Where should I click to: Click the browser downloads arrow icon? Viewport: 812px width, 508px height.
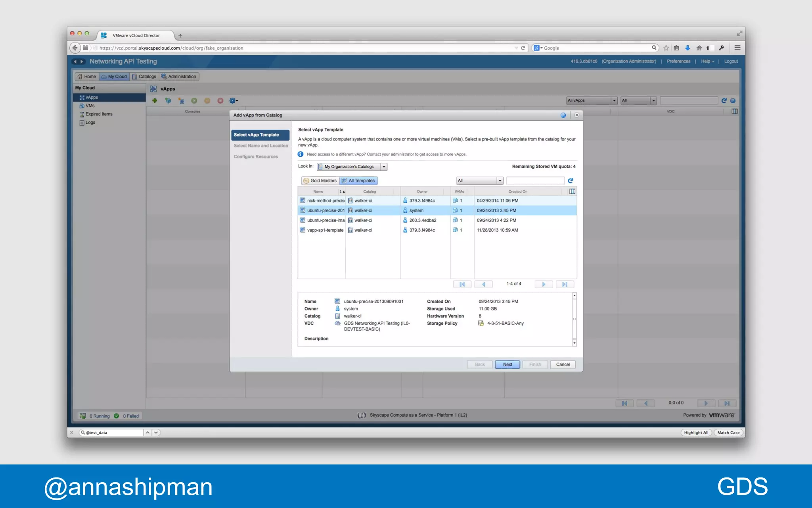[688, 48]
